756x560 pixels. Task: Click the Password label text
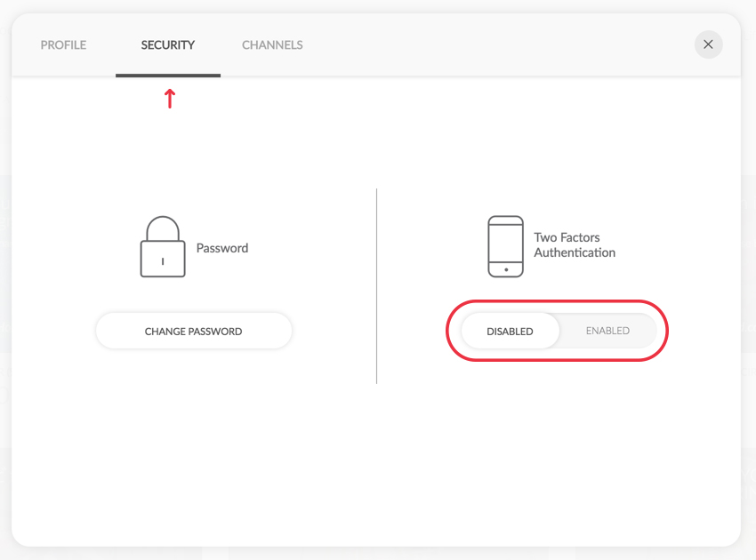222,248
